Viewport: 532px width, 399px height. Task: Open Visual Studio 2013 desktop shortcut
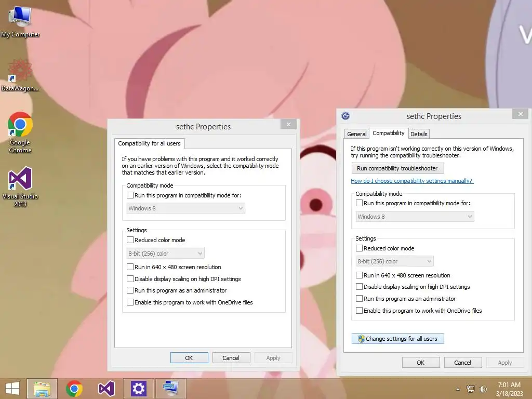click(20, 187)
